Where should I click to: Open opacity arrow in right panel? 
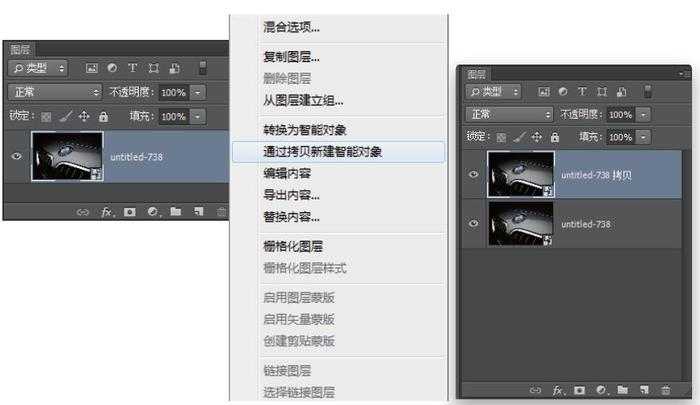tap(643, 115)
